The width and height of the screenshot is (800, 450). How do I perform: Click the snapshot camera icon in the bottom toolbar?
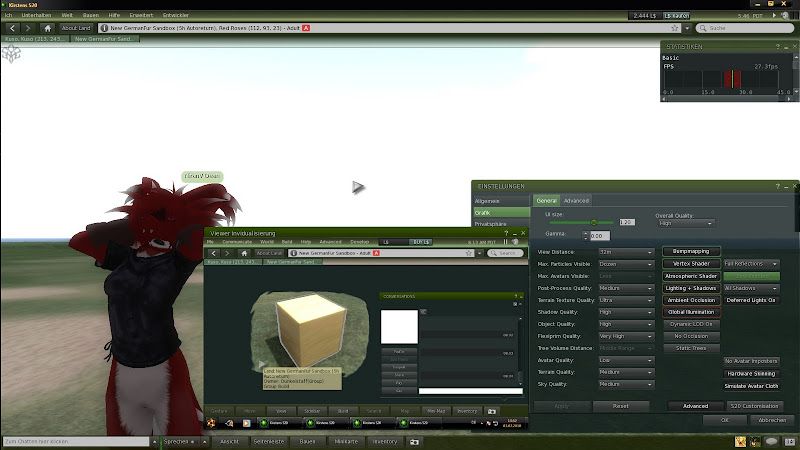tap(414, 442)
